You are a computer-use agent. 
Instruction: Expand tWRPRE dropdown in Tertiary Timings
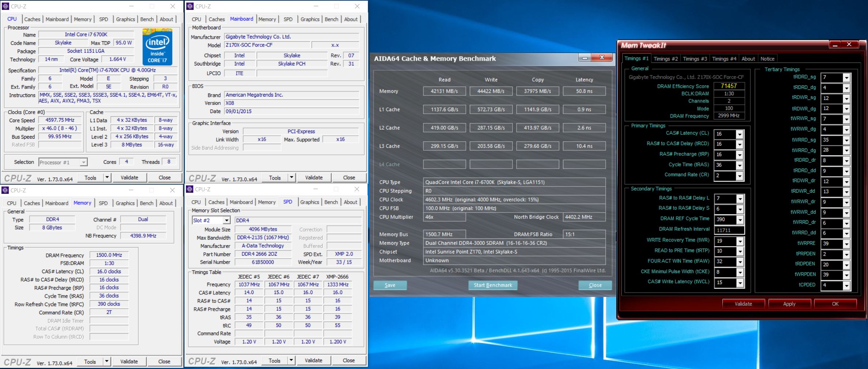(846, 244)
